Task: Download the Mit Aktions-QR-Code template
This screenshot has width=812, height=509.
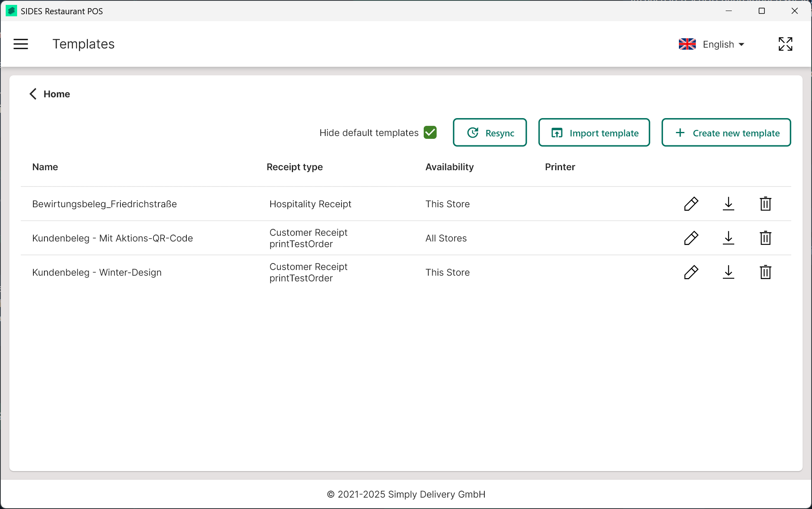Action: point(728,238)
